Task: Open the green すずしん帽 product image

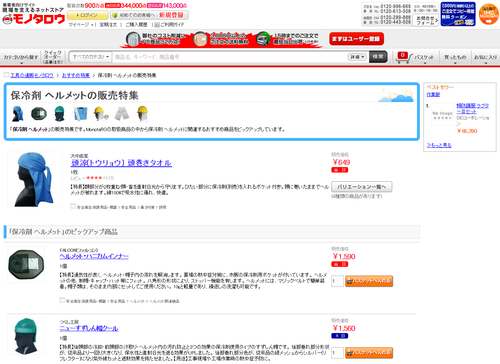Action: [26, 336]
